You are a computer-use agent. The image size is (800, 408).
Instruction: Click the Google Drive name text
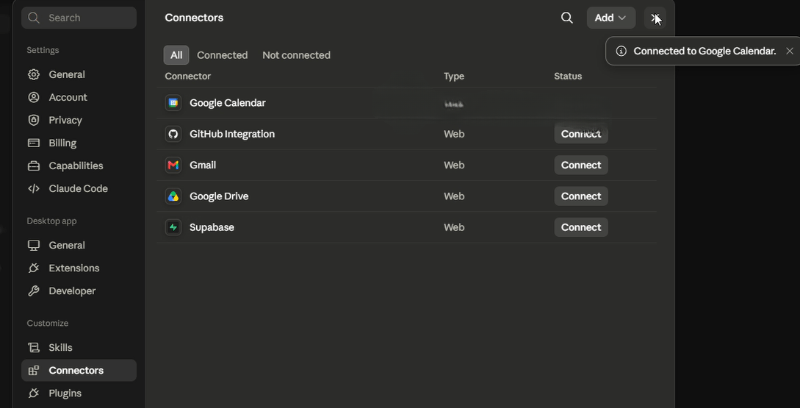tap(219, 196)
